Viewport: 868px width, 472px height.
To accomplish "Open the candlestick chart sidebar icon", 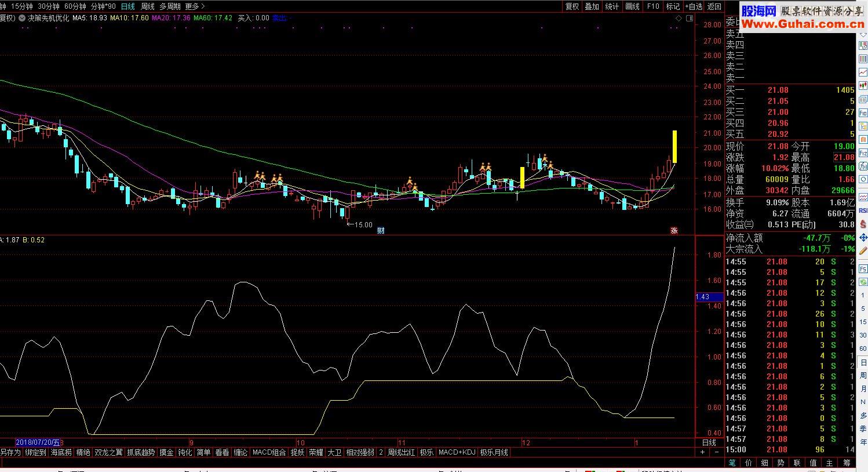I will pos(863,86).
